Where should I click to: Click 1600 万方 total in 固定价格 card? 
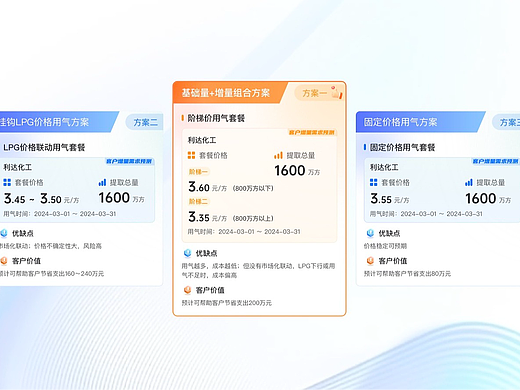pos(488,199)
